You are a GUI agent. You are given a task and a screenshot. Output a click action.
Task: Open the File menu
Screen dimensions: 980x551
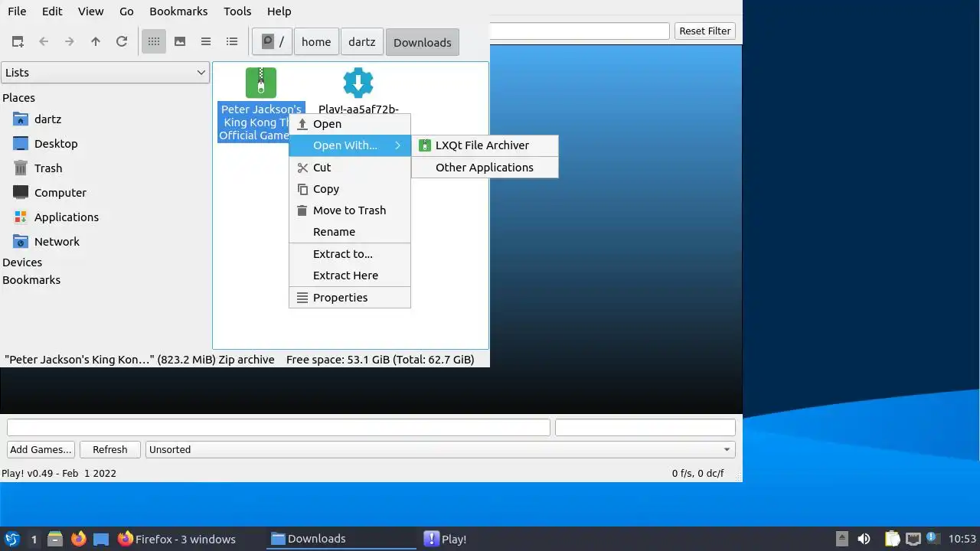click(x=16, y=11)
